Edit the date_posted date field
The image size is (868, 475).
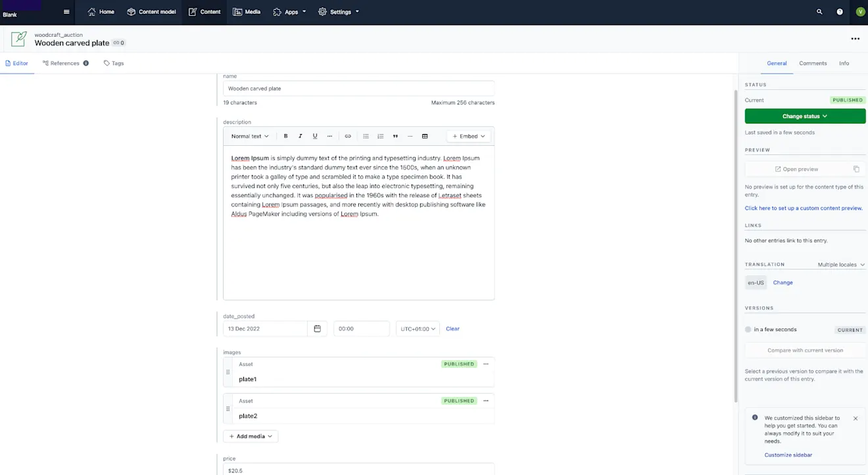point(265,328)
